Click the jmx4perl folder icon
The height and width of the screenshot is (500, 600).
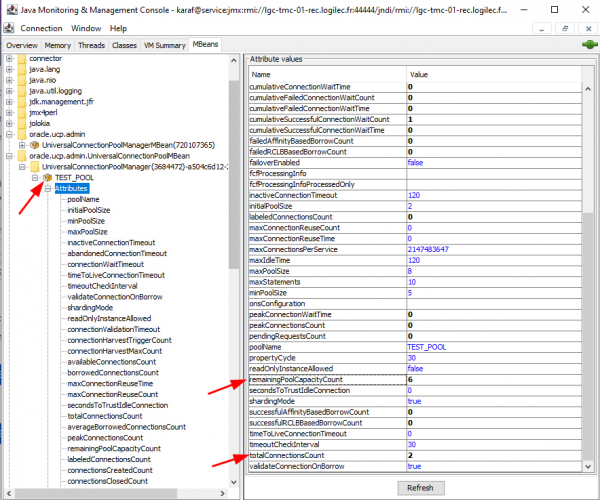pos(20,112)
